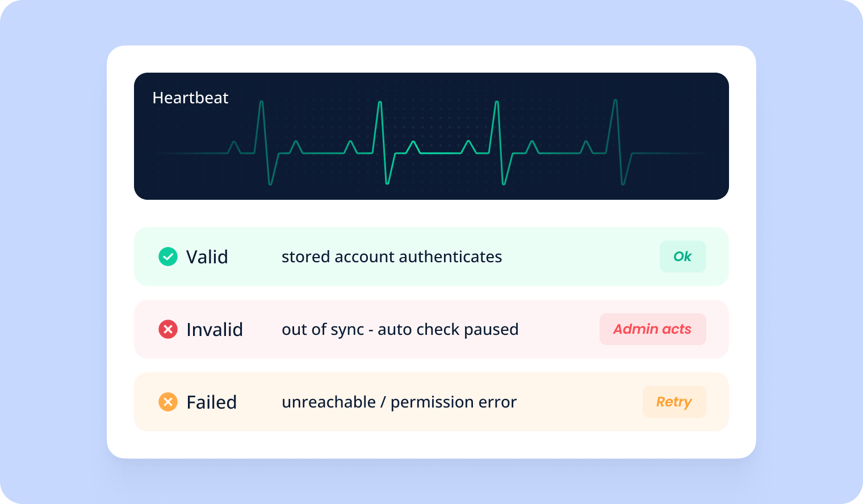Click the Retry button
The image size is (863, 504).
(x=674, y=402)
